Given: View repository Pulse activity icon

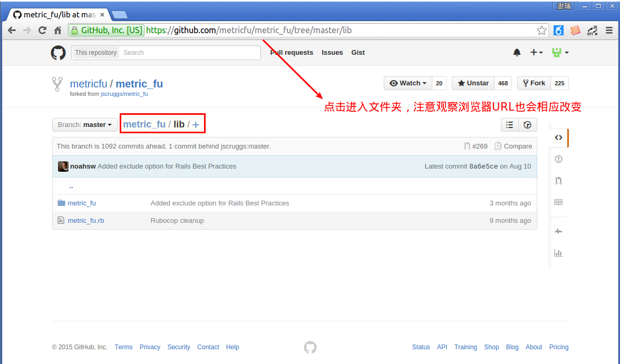Looking at the screenshot, I should click(558, 231).
